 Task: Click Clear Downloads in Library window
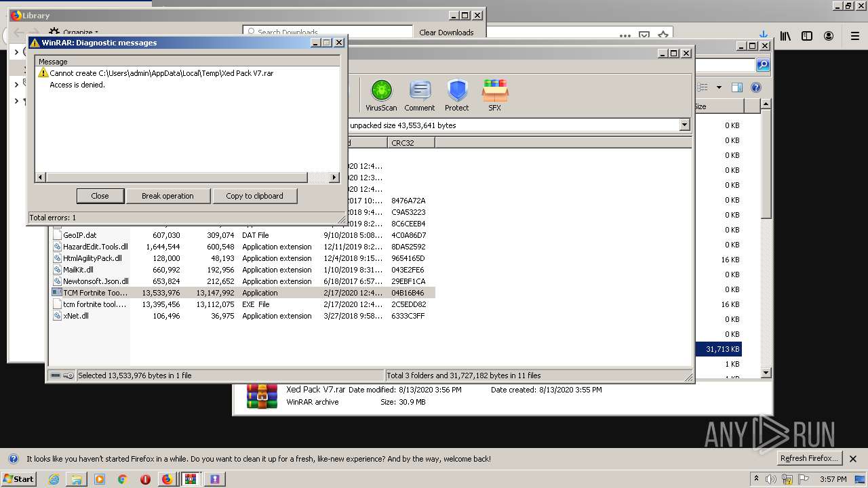coord(446,32)
